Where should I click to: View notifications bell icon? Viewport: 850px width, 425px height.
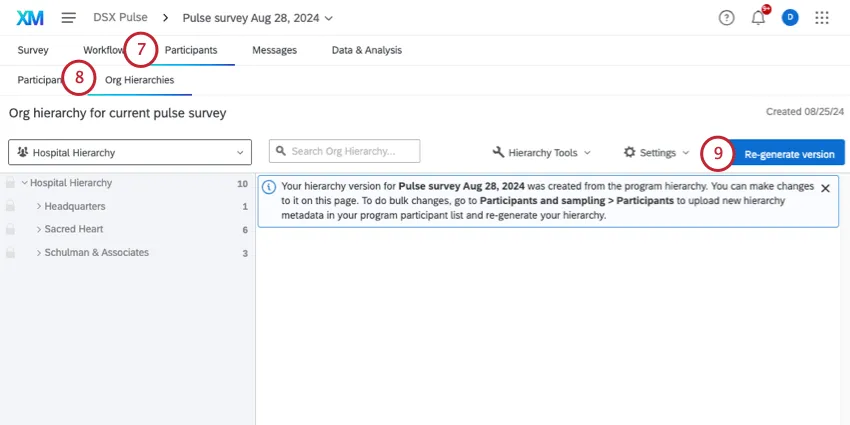758,18
